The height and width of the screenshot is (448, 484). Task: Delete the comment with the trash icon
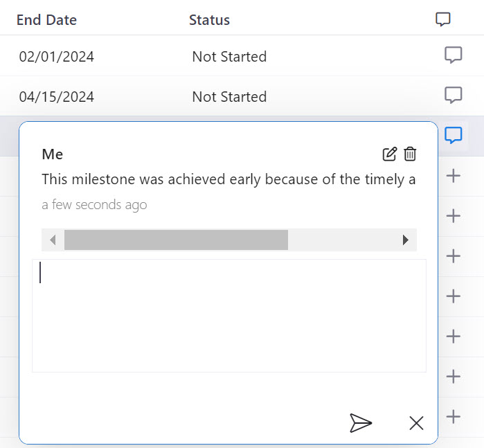point(411,154)
